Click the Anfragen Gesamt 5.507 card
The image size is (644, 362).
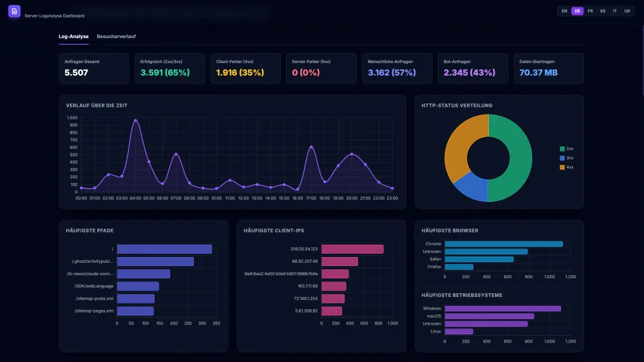(93, 69)
